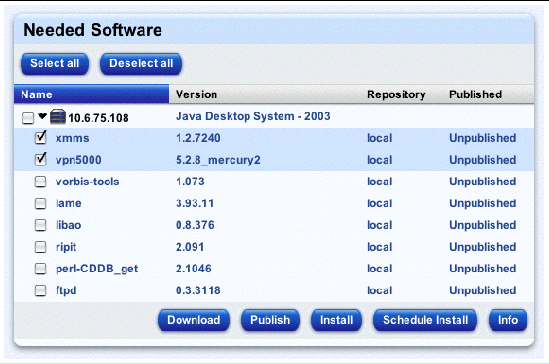Select the vpn5000 package name
The image size is (549, 364).
(78, 160)
